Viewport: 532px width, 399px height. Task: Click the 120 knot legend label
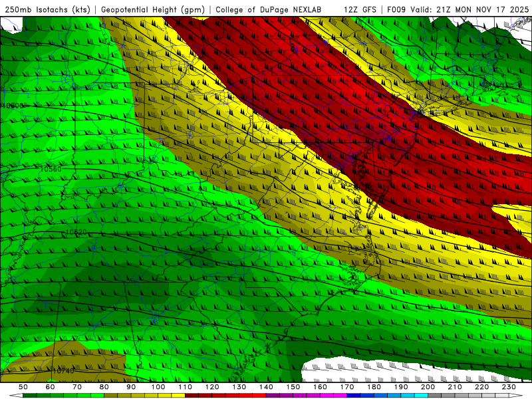coord(212,387)
